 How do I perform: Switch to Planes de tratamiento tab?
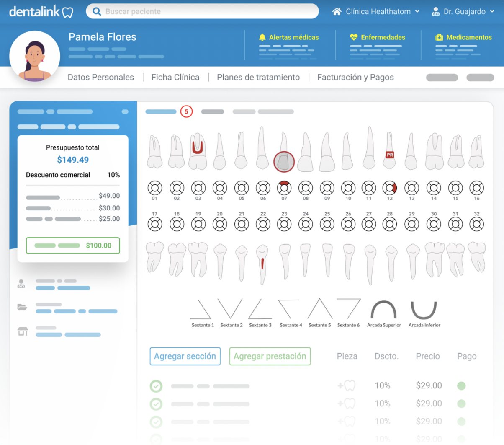pos(258,77)
